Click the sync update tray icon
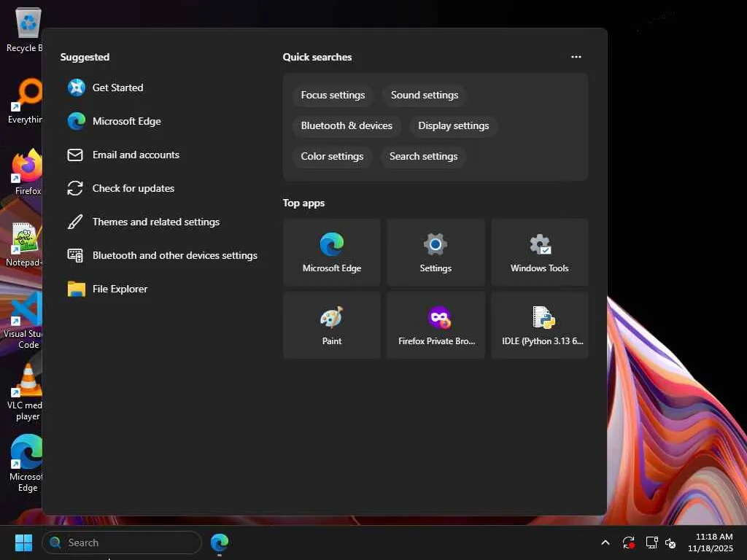This screenshot has width=747, height=560. (x=628, y=542)
